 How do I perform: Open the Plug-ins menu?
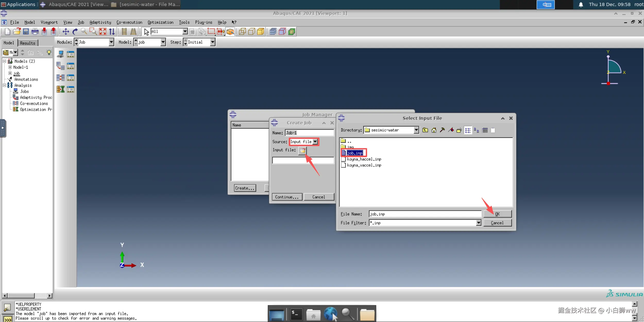point(203,22)
